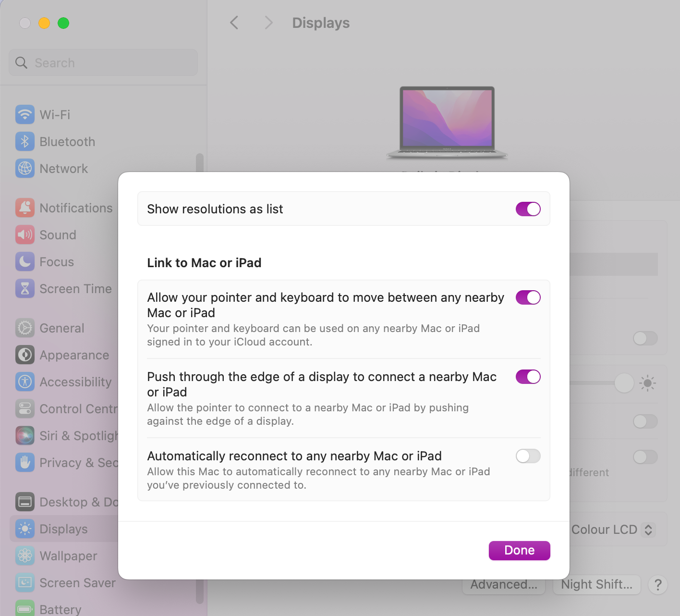Click the Appearance icon in sidebar
680x616 pixels.
(x=25, y=355)
